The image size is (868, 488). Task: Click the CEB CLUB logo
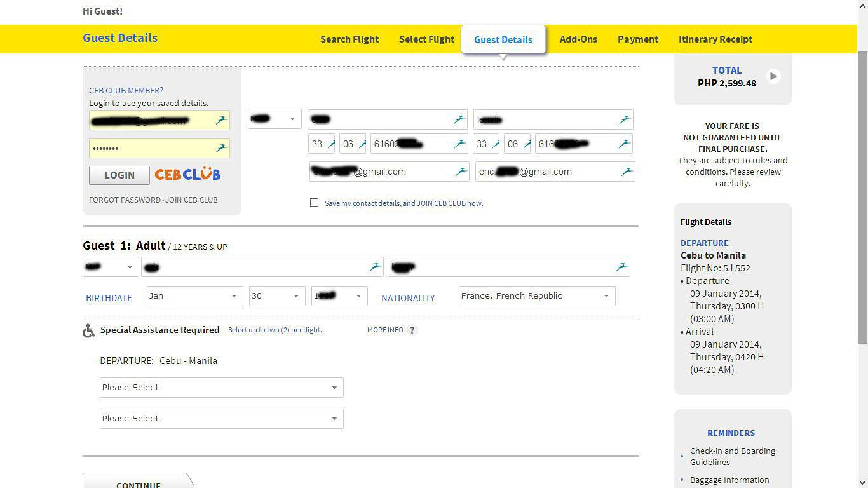187,174
